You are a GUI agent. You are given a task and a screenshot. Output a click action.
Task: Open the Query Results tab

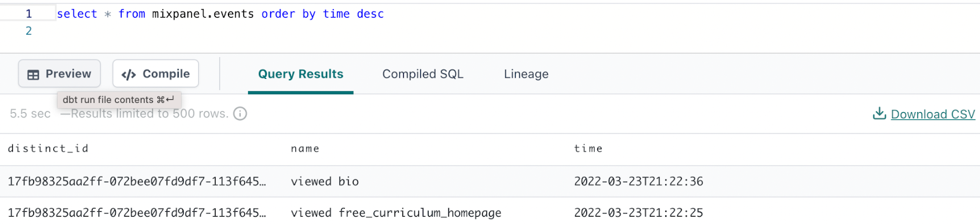click(301, 74)
